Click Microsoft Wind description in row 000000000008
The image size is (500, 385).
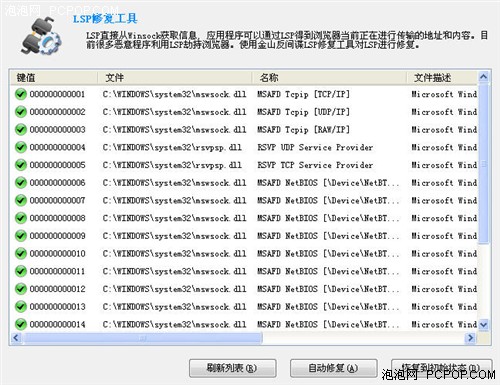[x=444, y=218]
